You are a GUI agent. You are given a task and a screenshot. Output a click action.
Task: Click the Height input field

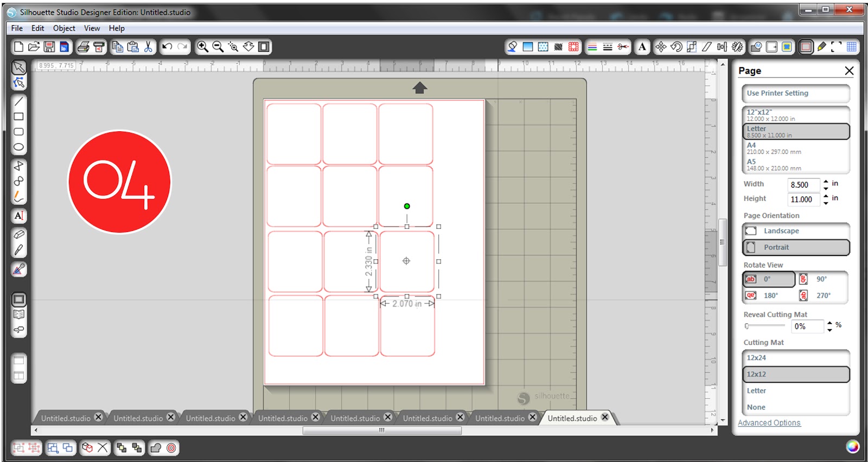tap(803, 200)
